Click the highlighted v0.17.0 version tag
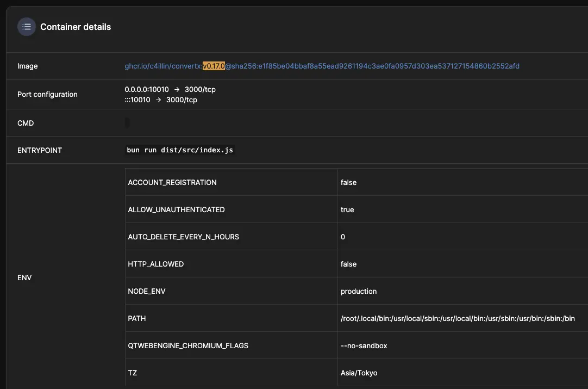588x389 pixels. 214,66
